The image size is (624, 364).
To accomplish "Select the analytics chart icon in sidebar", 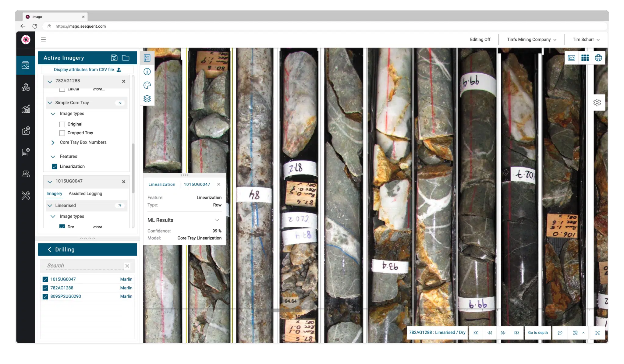I will point(26,109).
